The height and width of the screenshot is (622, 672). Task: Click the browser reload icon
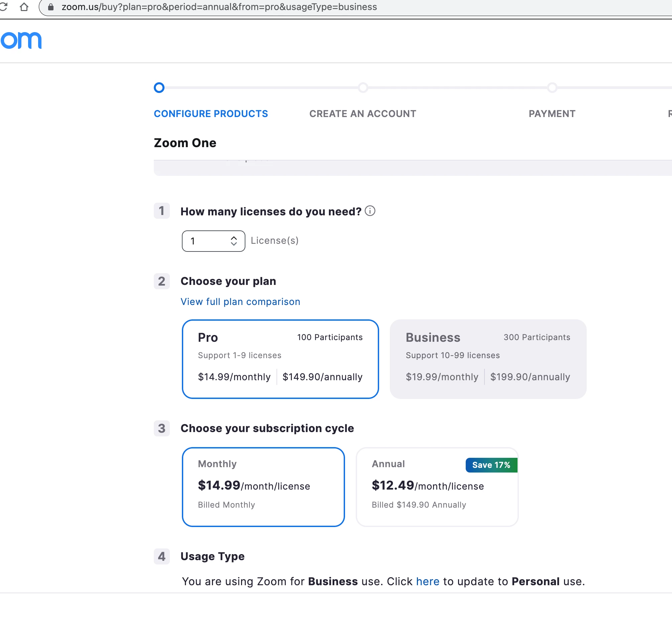click(3, 6)
